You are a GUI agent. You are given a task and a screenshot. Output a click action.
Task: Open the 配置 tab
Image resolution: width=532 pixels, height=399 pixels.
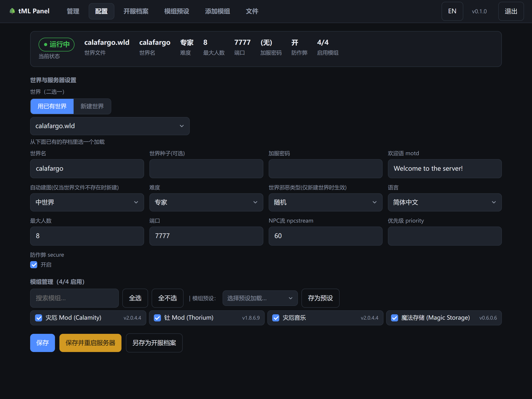point(101,11)
